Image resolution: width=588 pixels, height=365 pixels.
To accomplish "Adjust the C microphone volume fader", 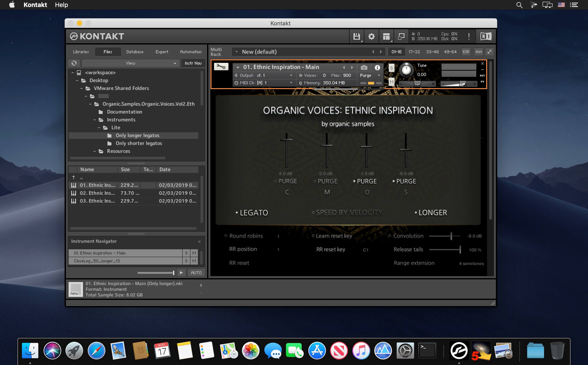I will click(286, 139).
